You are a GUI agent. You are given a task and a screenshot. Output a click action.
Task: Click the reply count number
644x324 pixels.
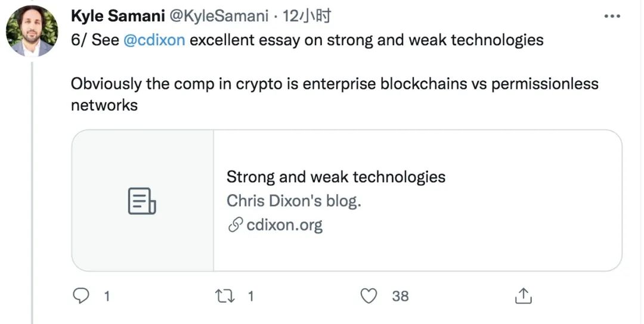[x=107, y=296]
